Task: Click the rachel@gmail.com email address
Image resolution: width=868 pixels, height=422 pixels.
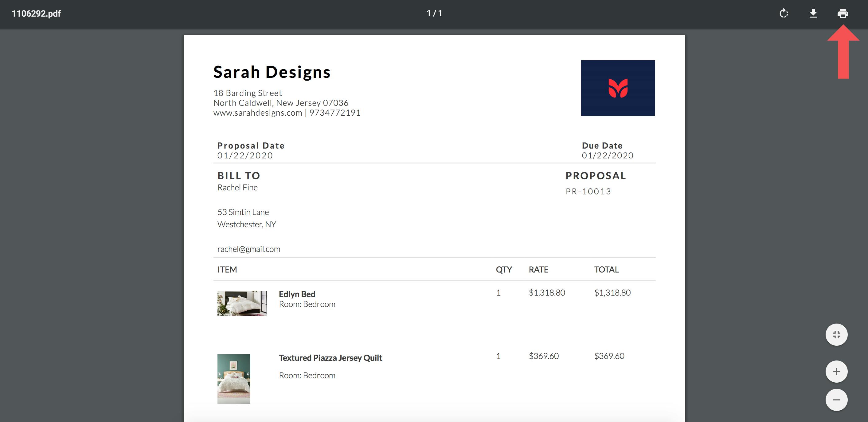Action: (x=249, y=249)
